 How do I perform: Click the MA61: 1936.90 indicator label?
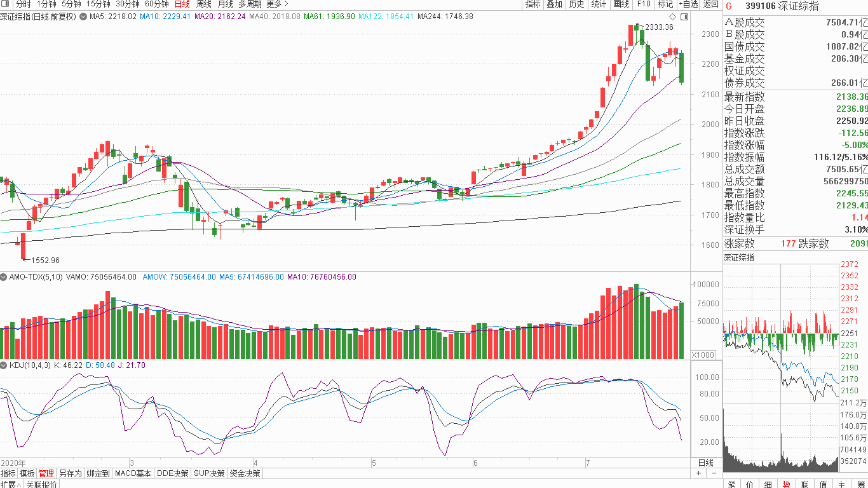click(x=329, y=16)
